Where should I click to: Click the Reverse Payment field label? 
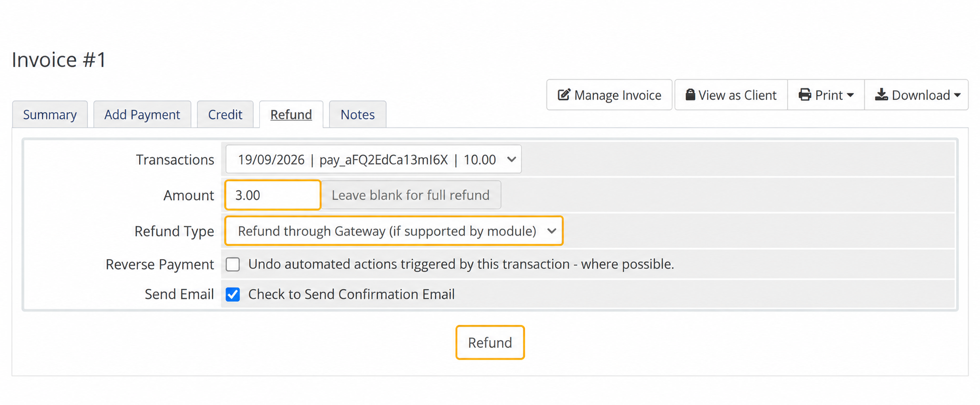click(x=160, y=264)
